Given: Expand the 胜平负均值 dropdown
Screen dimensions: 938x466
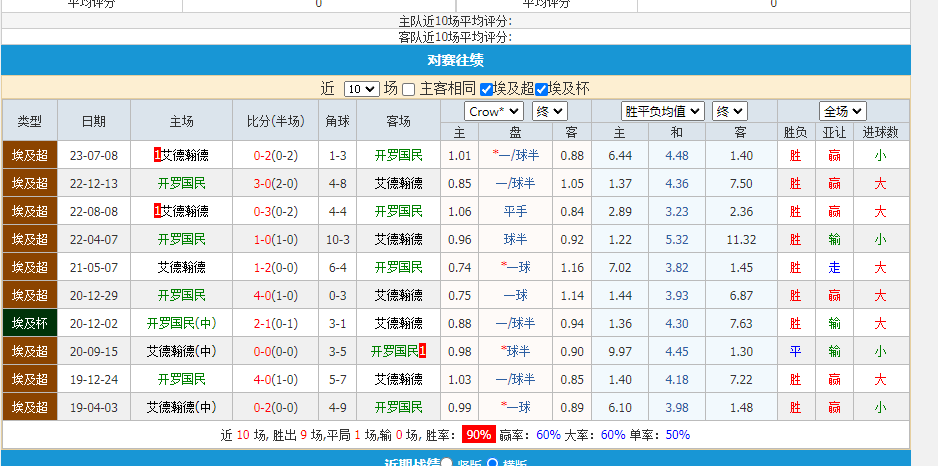Looking at the screenshot, I should coord(663,111).
